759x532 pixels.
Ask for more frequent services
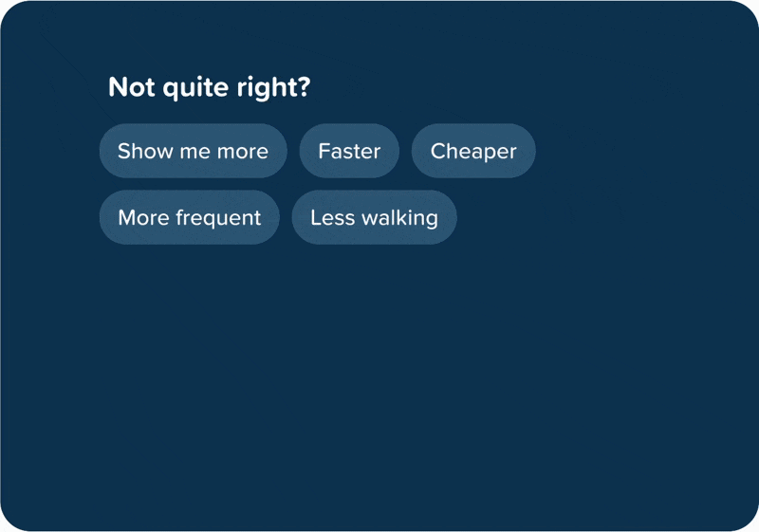pyautogui.click(x=189, y=217)
